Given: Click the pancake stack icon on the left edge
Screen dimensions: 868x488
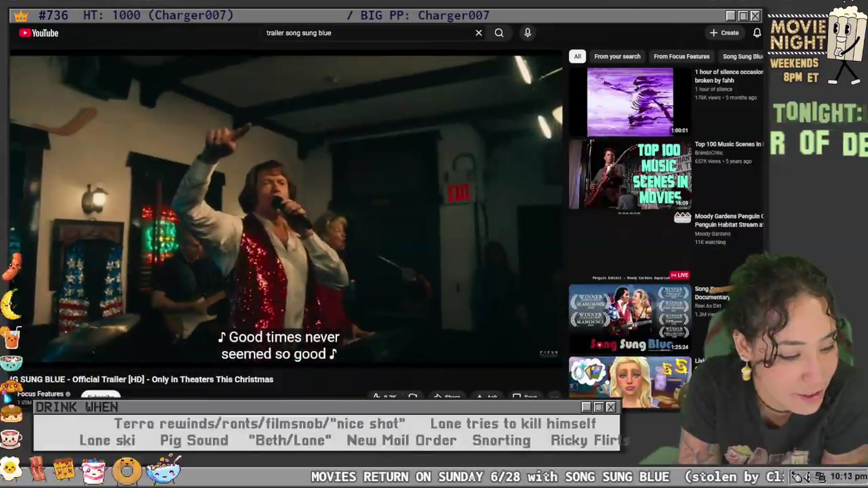Looking at the screenshot, I should click(11, 413).
